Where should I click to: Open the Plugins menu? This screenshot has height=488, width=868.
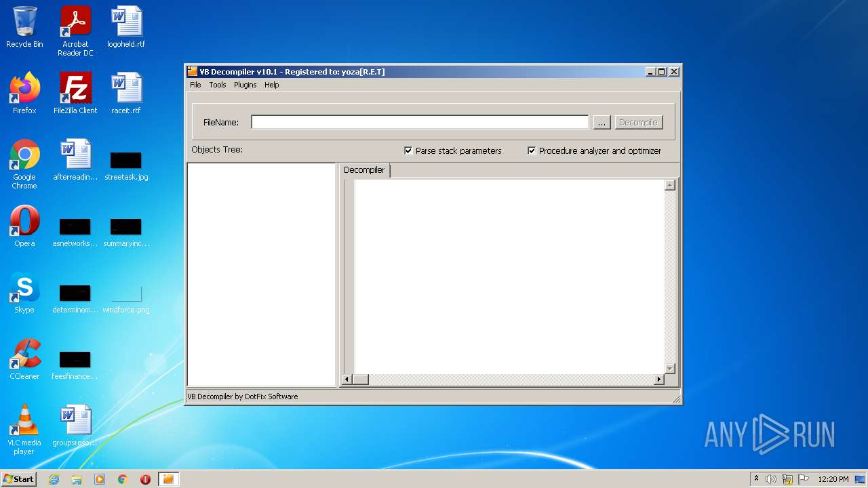tap(245, 85)
